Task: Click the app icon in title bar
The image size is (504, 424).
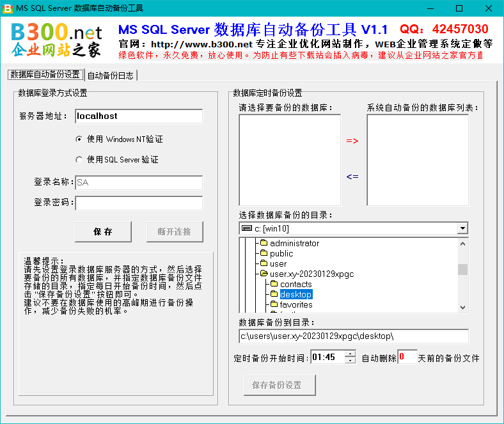Action: [x=8, y=8]
